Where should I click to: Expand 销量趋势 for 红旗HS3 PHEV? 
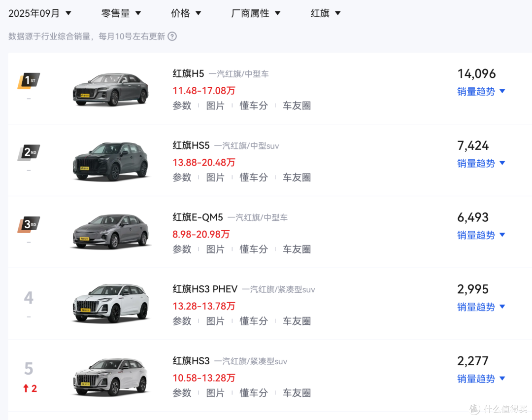481,307
